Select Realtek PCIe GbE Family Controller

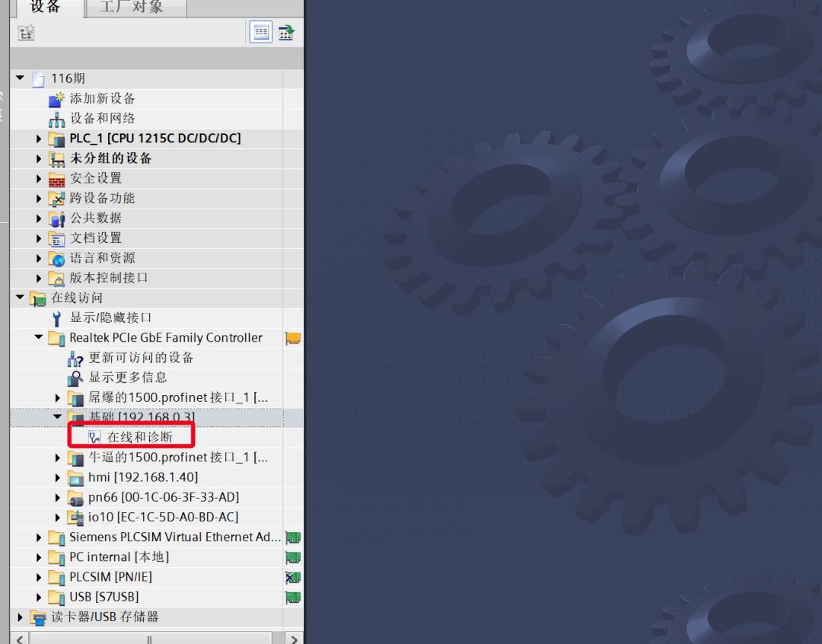click(x=166, y=338)
